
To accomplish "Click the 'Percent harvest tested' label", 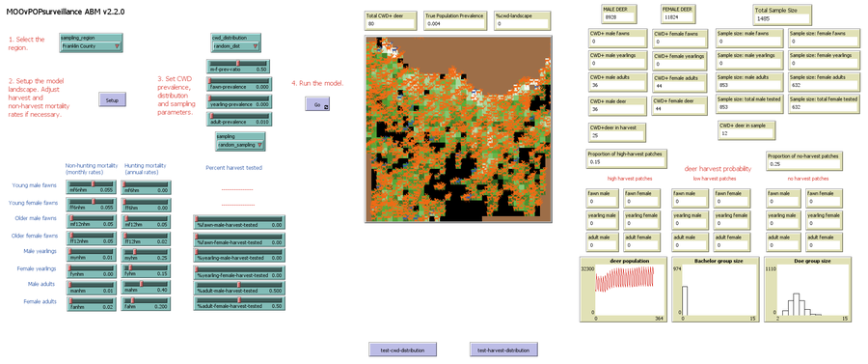I will 234,167.
